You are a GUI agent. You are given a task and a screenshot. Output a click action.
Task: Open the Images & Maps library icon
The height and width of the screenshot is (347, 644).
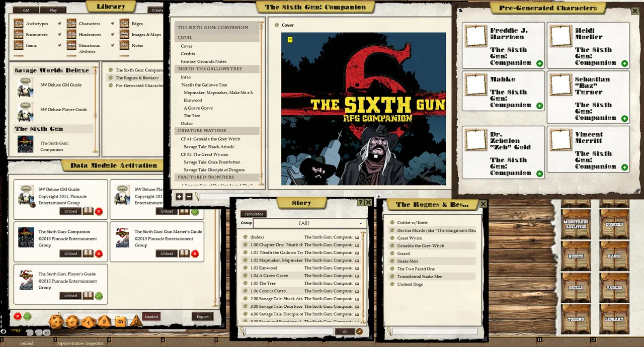[x=124, y=35]
